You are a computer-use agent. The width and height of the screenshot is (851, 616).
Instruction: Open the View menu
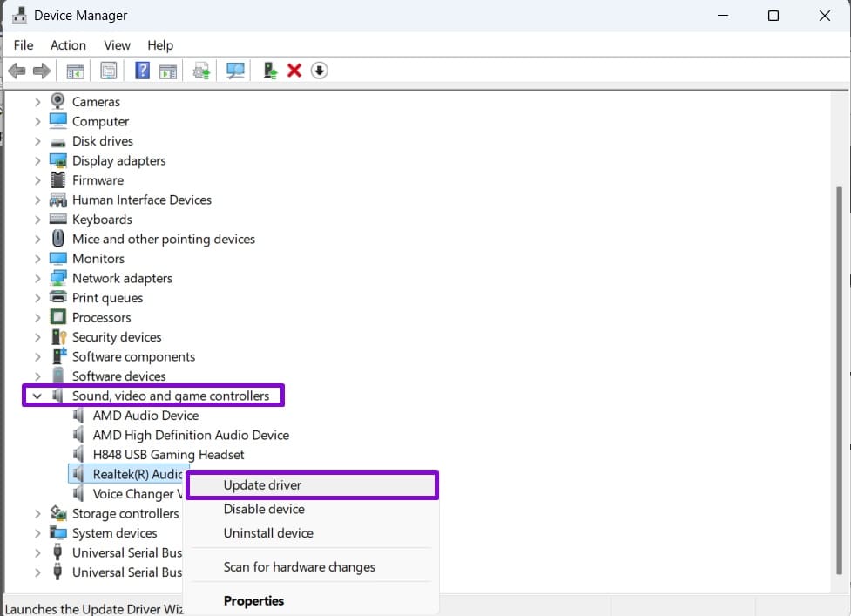coord(117,45)
